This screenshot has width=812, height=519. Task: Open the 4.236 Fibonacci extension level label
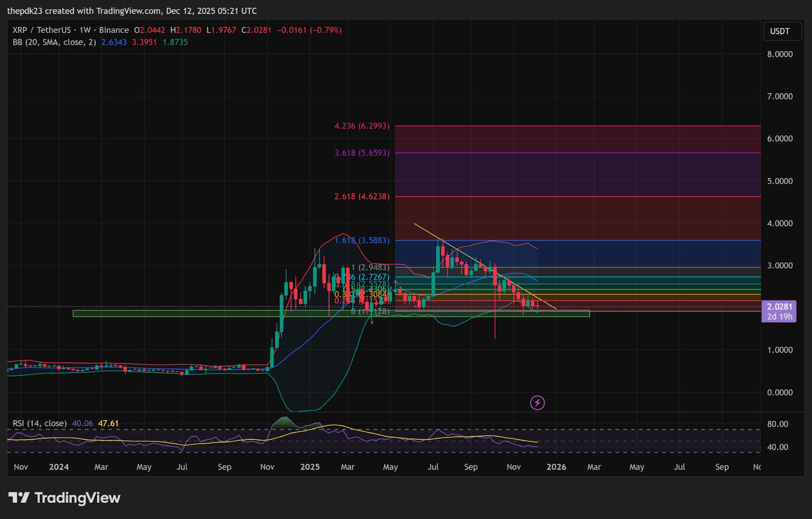point(361,125)
